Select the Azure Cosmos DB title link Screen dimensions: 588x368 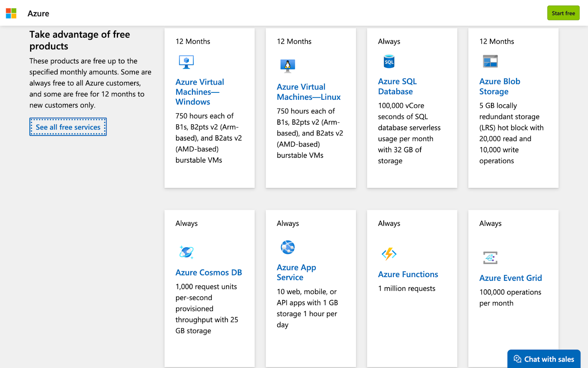tap(208, 273)
